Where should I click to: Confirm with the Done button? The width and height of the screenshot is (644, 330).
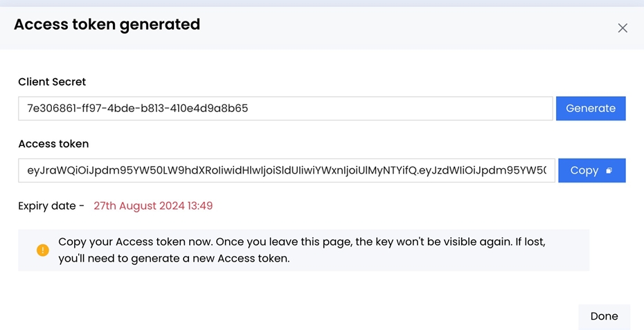pyautogui.click(x=604, y=316)
